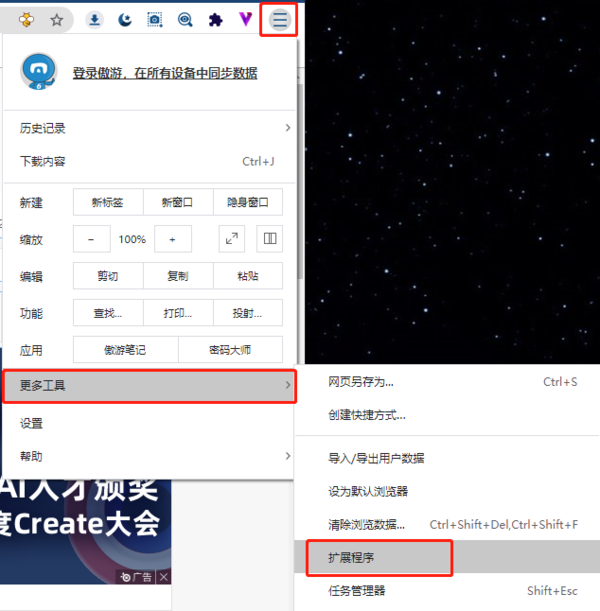Open the download toolbar icon
This screenshot has width=600, height=611.
pos(94,19)
